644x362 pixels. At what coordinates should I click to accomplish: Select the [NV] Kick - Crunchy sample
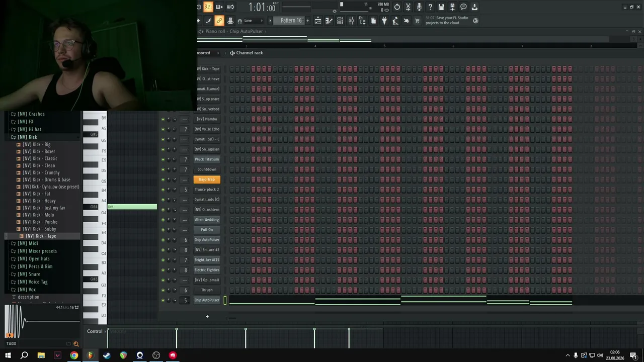(41, 172)
